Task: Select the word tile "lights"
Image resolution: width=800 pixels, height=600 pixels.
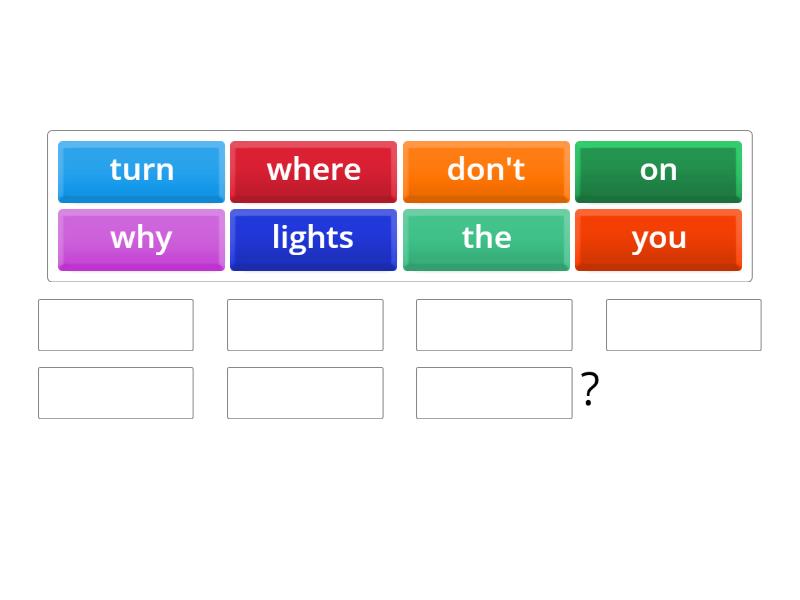Action: 313,238
